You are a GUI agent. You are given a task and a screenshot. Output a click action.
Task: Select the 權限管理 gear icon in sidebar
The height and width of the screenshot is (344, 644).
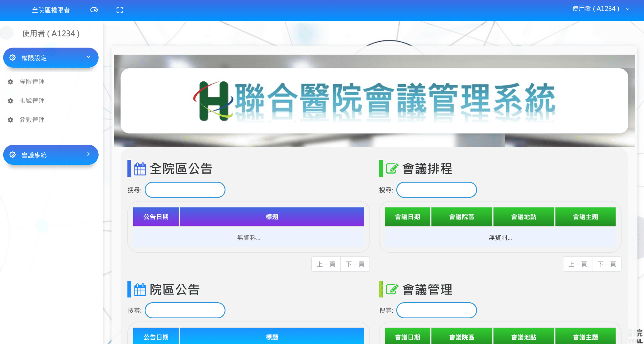(10, 81)
